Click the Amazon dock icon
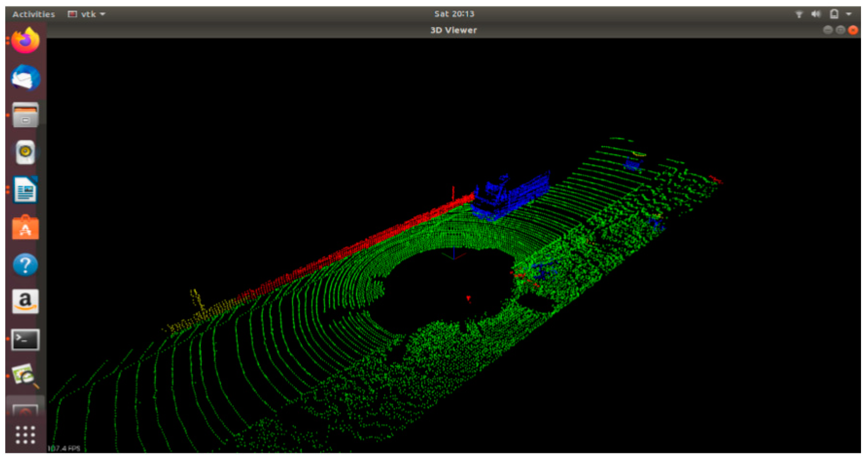 25,302
